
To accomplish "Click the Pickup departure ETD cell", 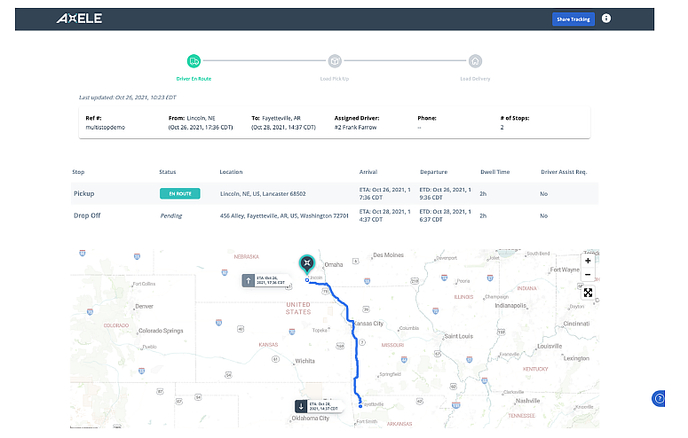I will tap(445, 194).
